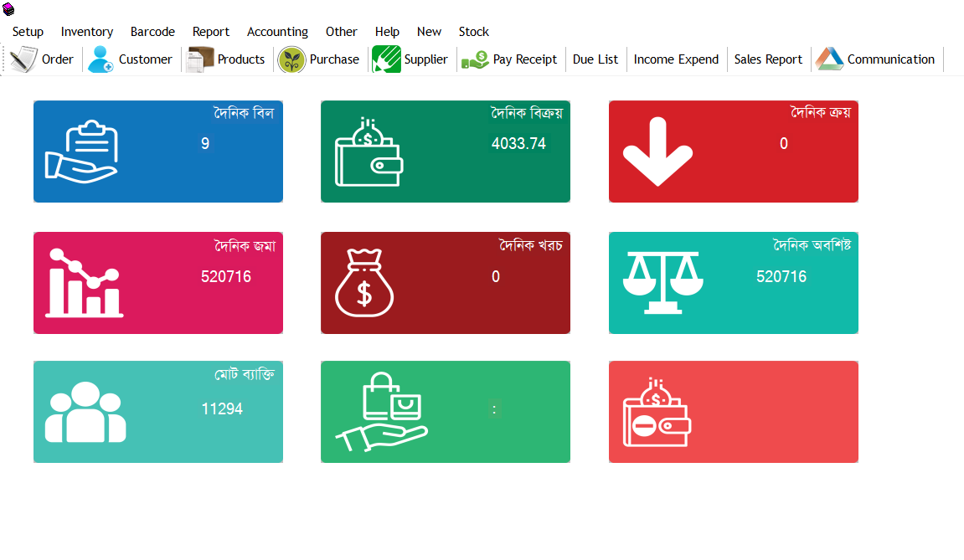Open the Setup menu
Viewport: 964px width, 560px height.
28,32
